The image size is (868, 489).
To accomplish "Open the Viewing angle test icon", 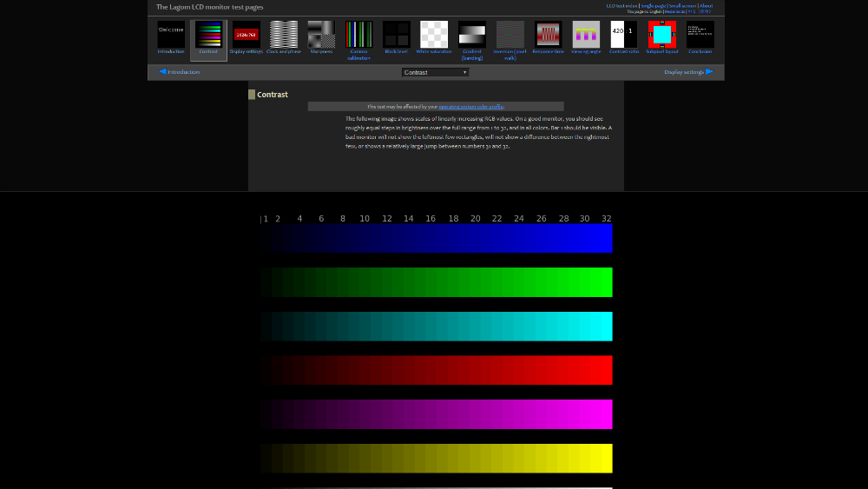I will click(586, 35).
